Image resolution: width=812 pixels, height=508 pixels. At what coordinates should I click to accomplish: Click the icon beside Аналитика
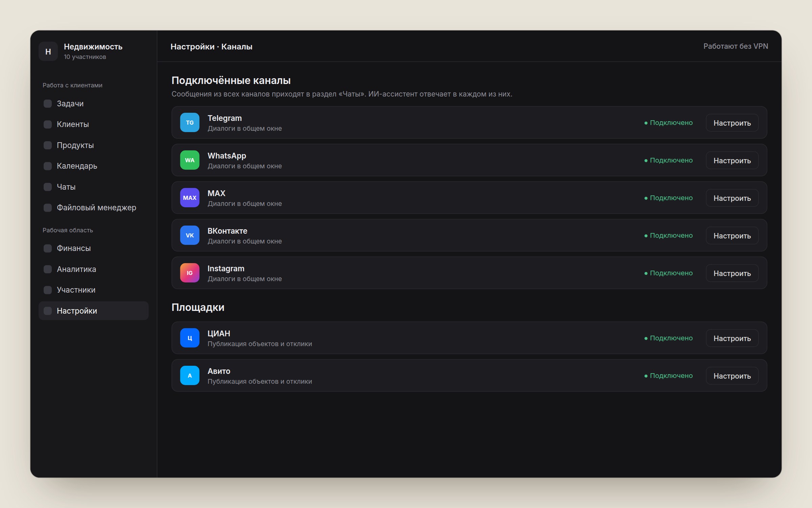[48, 269]
